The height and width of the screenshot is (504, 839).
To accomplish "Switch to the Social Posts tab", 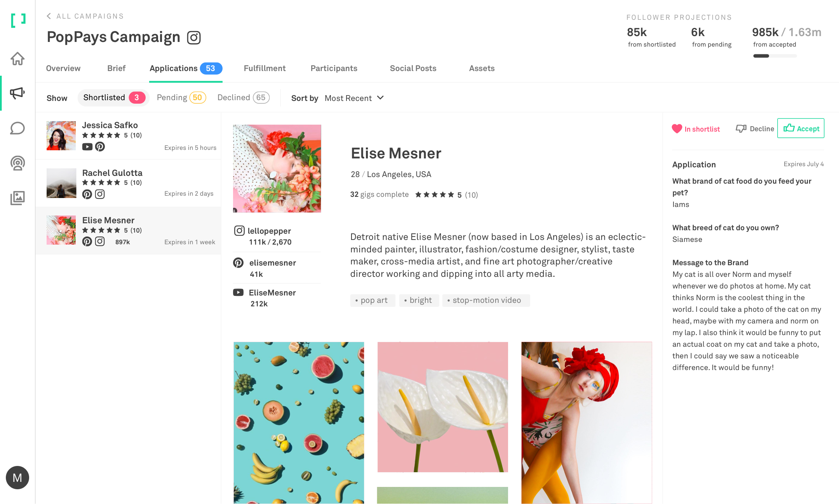I will coord(413,68).
